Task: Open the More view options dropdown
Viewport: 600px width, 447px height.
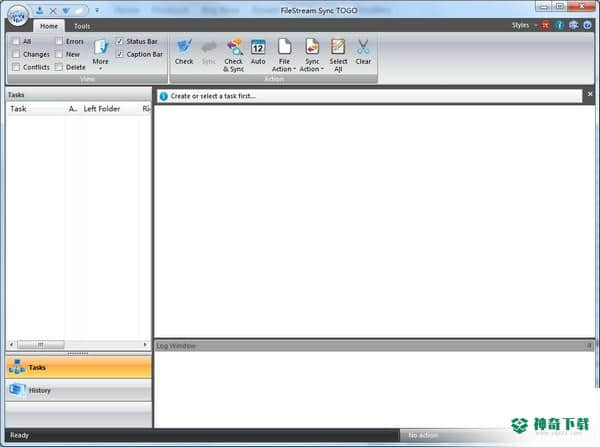Action: pyautogui.click(x=101, y=54)
